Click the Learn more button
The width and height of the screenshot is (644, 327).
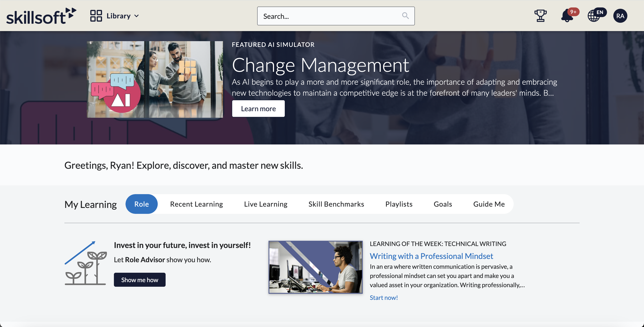[258, 108]
